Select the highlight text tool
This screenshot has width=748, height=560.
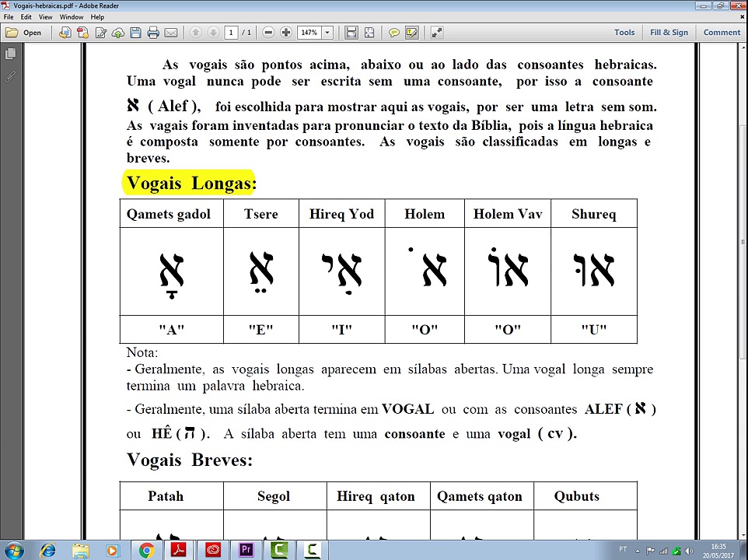point(411,33)
